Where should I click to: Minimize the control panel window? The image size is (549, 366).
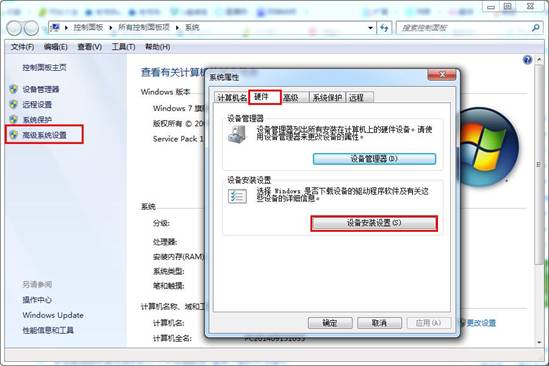click(x=491, y=7)
